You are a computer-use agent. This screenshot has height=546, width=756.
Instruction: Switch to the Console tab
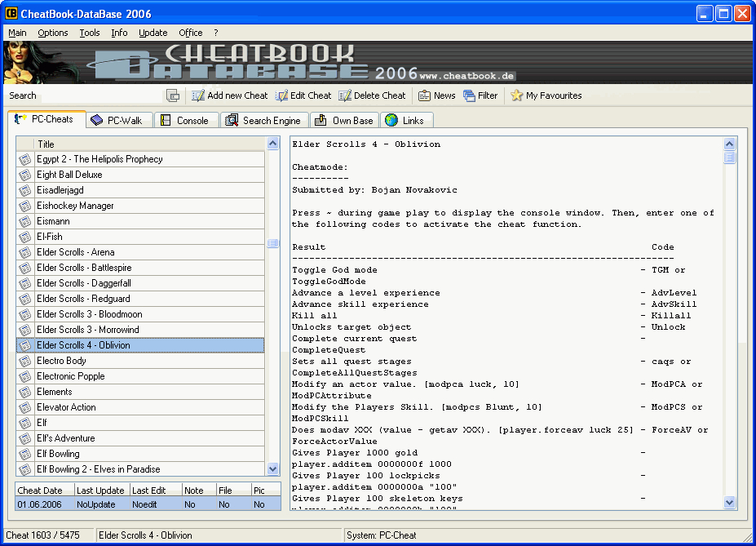click(187, 120)
